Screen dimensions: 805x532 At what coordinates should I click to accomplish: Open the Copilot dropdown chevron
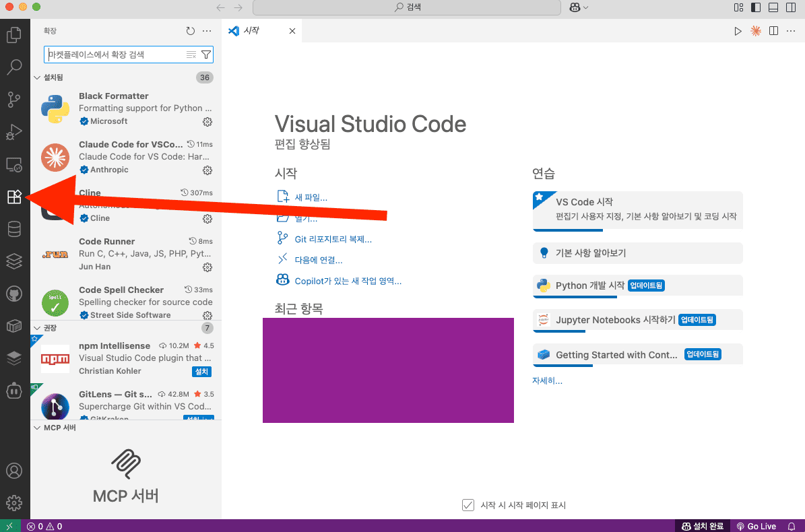point(586,7)
